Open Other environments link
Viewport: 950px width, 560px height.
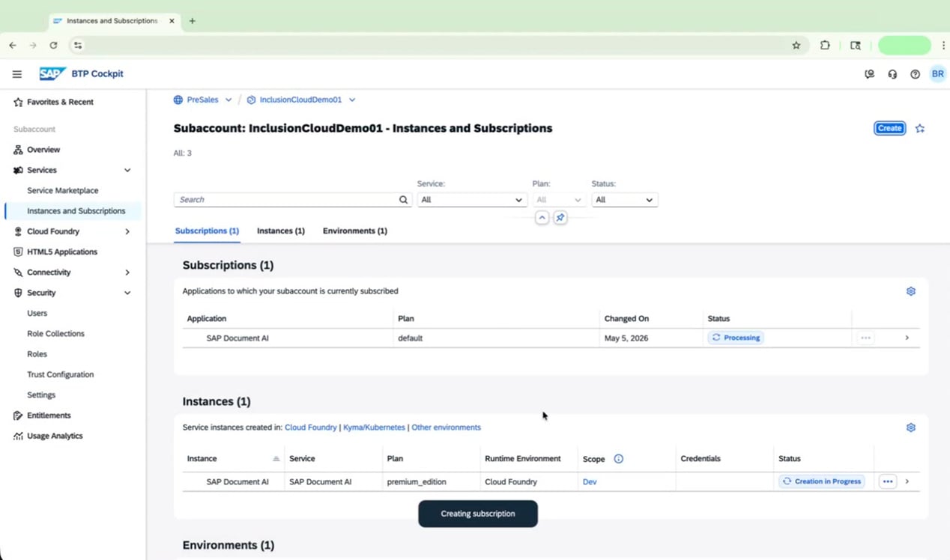coord(447,427)
